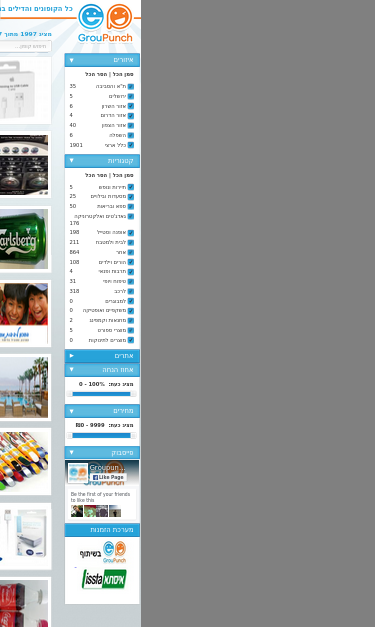Toggle the beauty category with 31 deals

click(131, 282)
